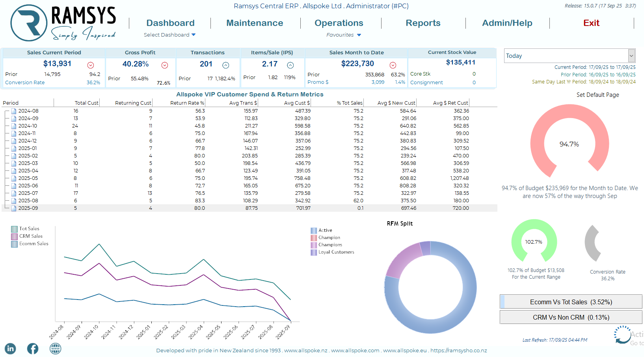
Task: Click the RFM Split donut chart
Action: coord(430,287)
